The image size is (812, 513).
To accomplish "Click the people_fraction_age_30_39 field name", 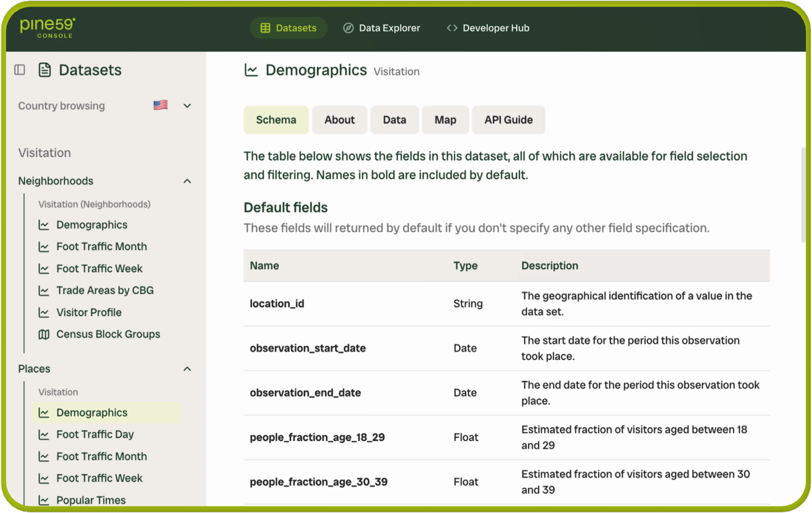I will tap(318, 482).
